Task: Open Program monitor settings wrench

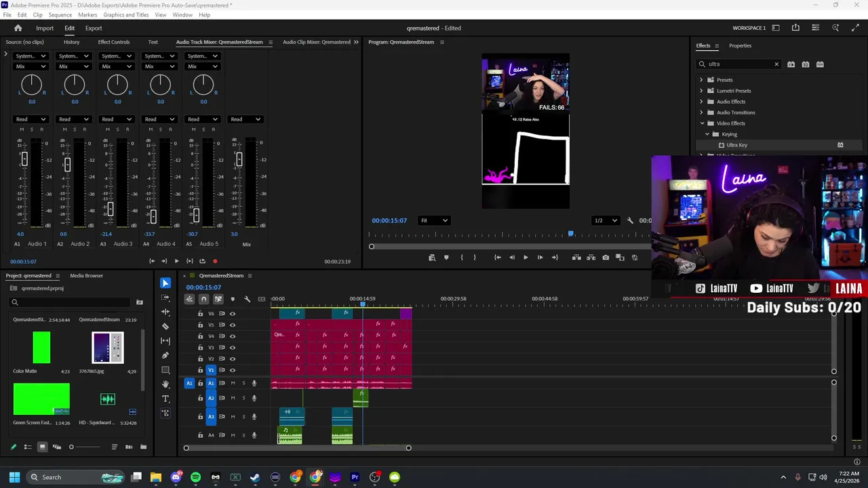Action: pyautogui.click(x=630, y=220)
